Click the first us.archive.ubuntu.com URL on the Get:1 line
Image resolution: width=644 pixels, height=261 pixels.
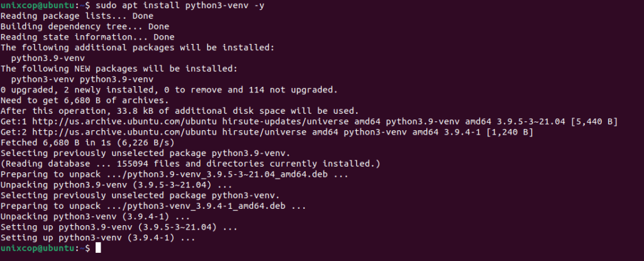tap(125, 121)
